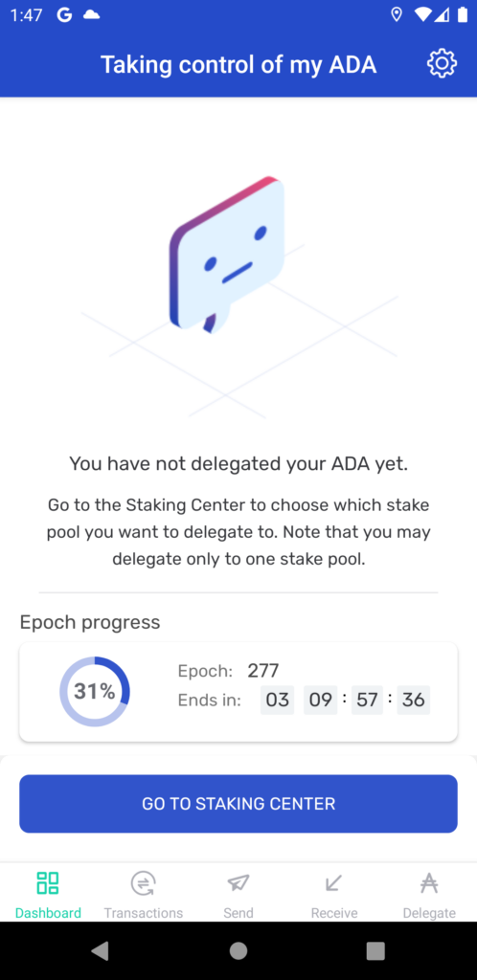
Task: Tap the Send paper plane icon
Action: coord(238,882)
